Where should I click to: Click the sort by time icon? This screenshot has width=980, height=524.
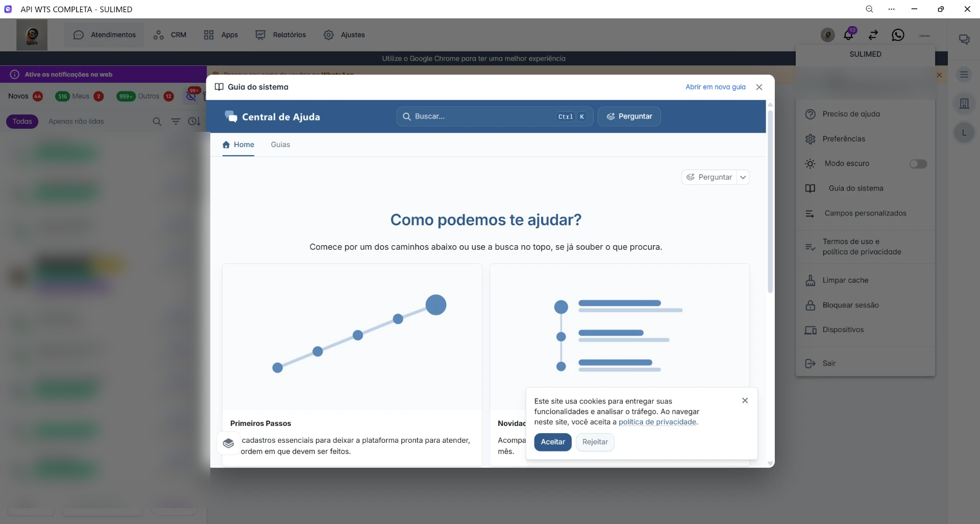tap(194, 122)
